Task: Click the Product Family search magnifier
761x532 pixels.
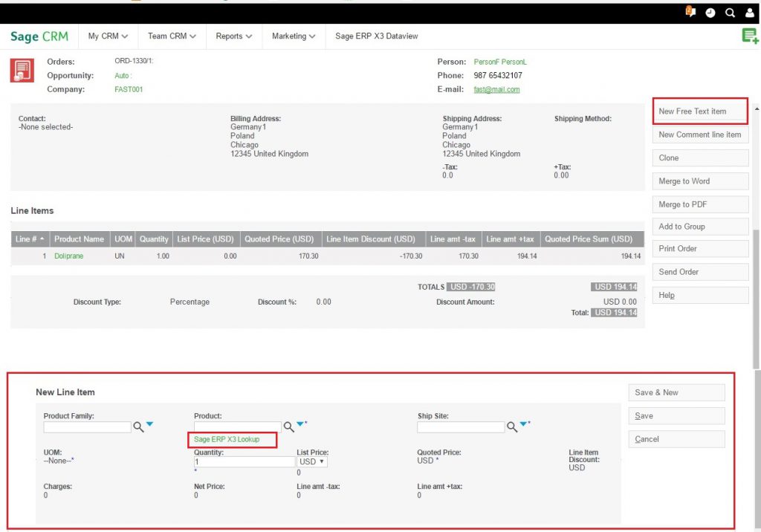Action: 137,427
